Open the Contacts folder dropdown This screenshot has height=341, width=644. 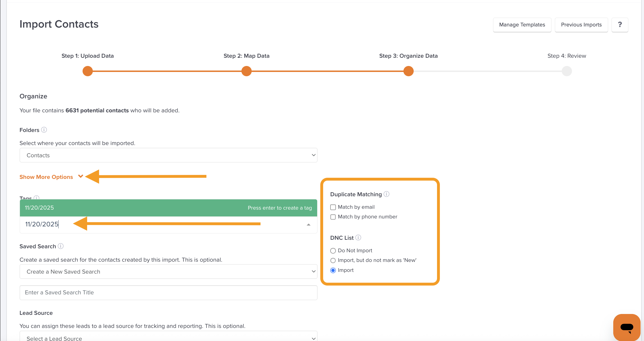168,155
